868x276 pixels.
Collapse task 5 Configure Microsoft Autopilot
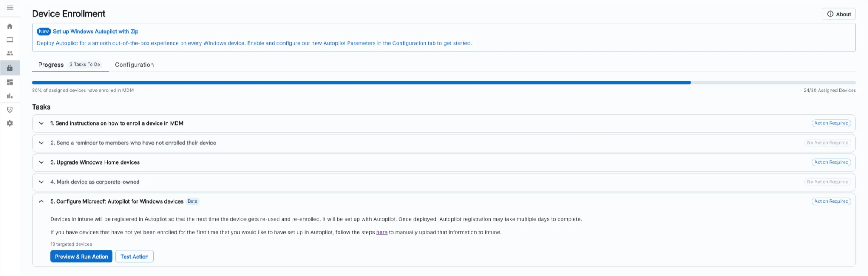pos(41,201)
